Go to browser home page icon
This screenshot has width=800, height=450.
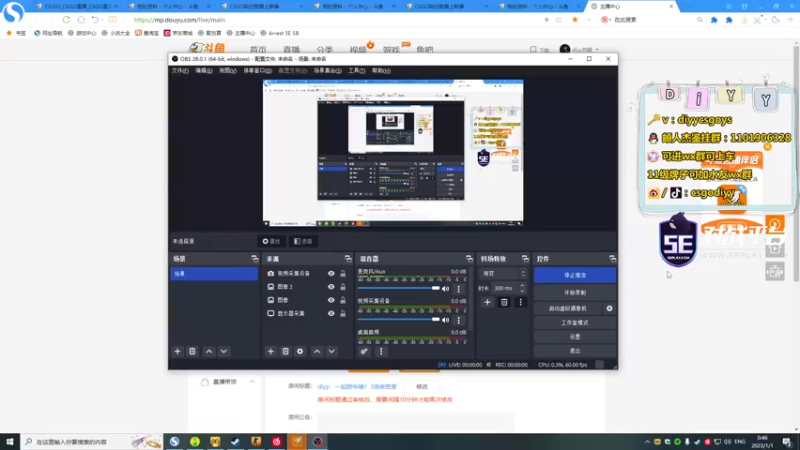[81, 19]
